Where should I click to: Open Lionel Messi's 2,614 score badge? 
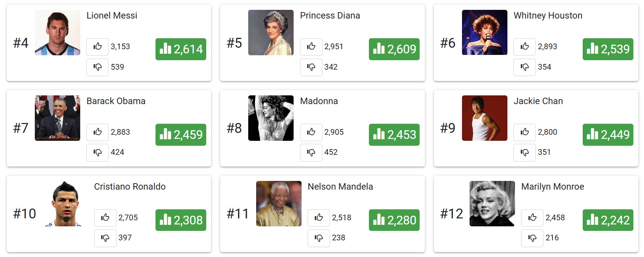(x=181, y=49)
